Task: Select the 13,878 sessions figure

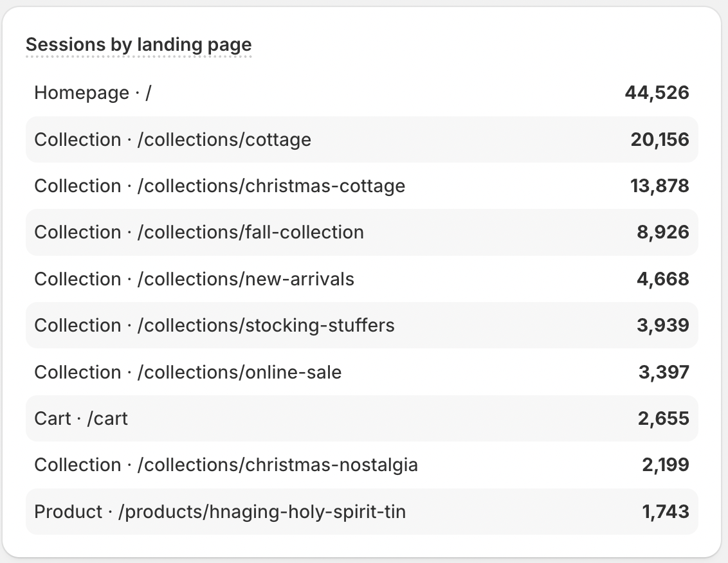Action: coord(659,186)
